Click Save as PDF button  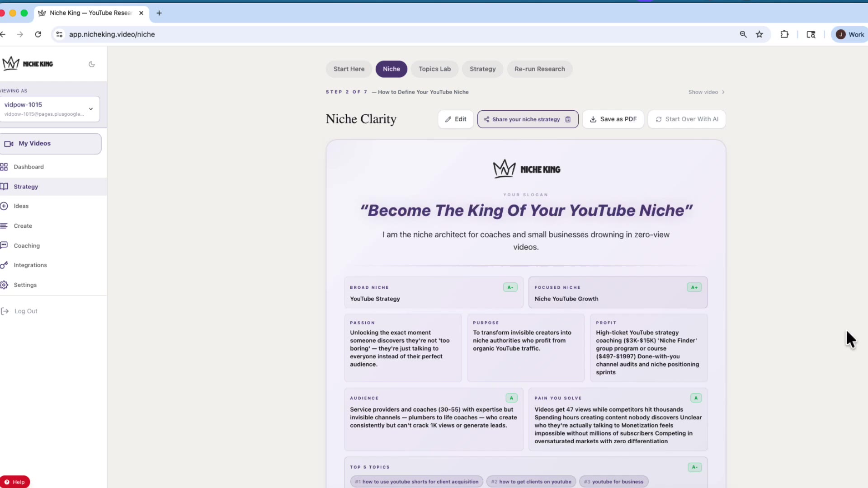[x=613, y=119]
